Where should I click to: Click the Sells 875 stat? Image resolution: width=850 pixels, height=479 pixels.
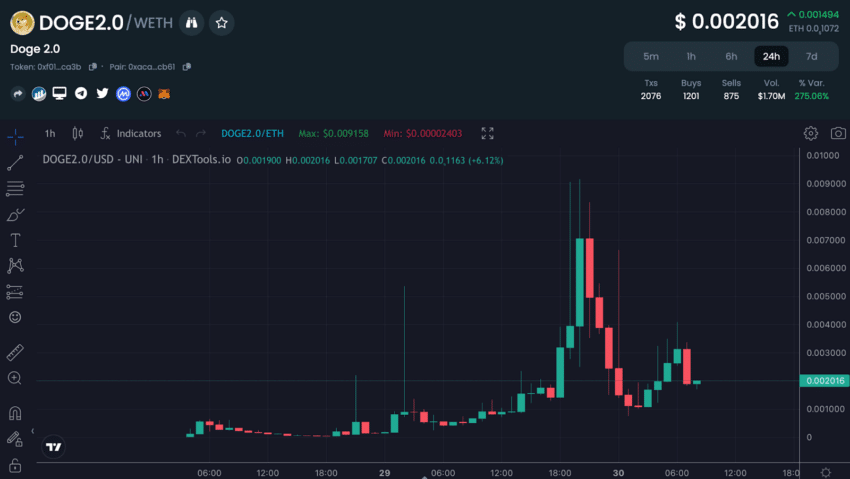[731, 89]
